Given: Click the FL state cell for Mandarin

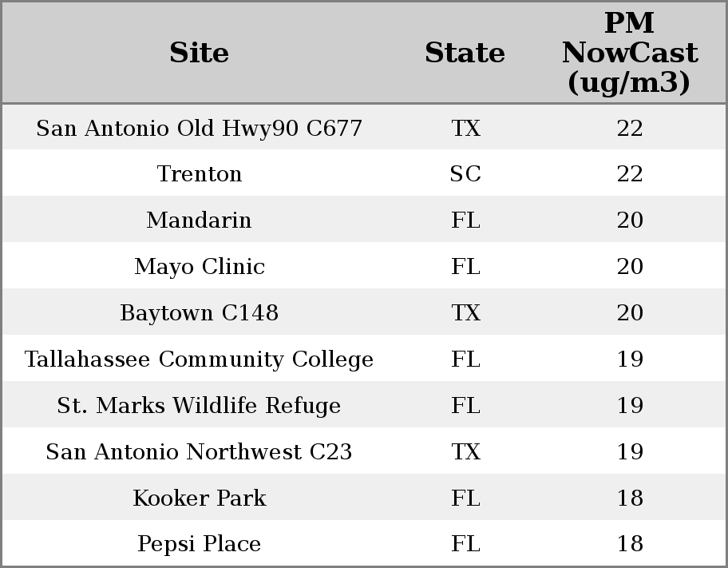Looking at the screenshot, I should pyautogui.click(x=465, y=220).
